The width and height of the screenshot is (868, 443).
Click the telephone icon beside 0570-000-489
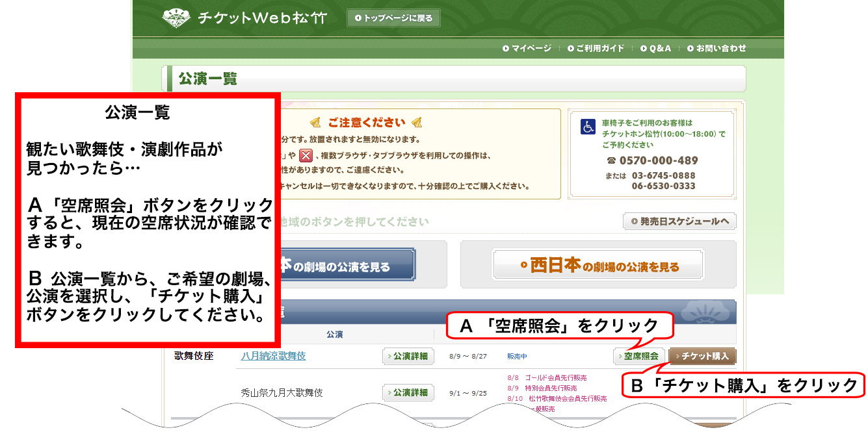point(611,160)
